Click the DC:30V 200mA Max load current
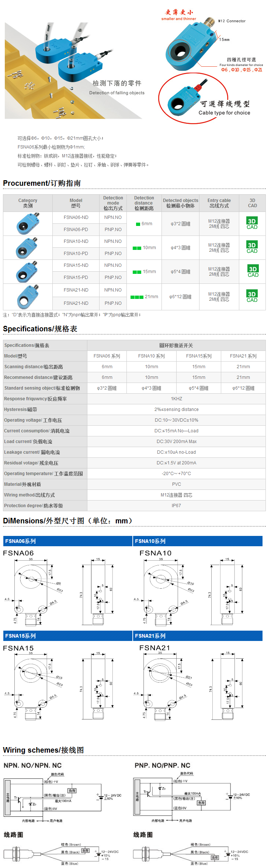The width and height of the screenshot is (271, 868). coord(177,442)
